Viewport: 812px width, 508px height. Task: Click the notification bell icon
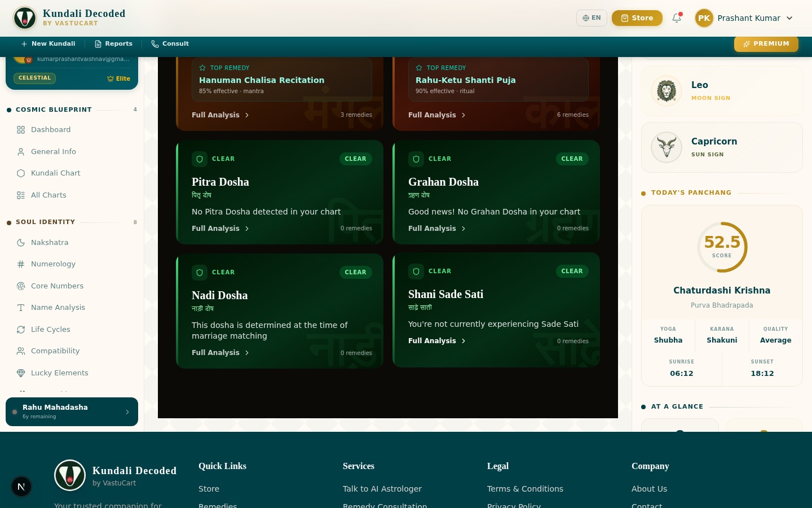677,18
